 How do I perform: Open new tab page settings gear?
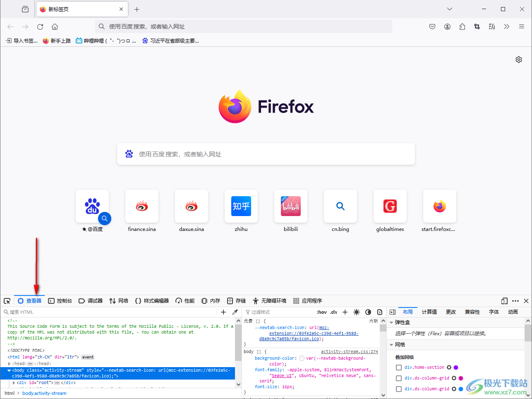(519, 60)
